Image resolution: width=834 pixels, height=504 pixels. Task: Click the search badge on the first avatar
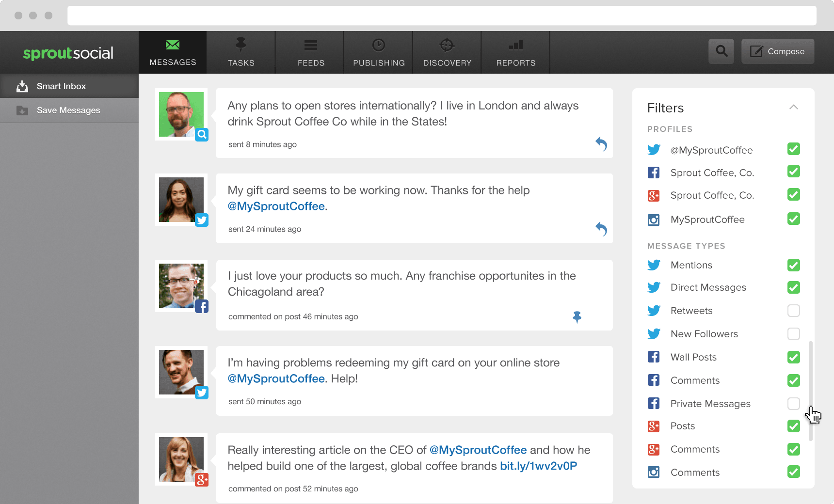point(202,135)
